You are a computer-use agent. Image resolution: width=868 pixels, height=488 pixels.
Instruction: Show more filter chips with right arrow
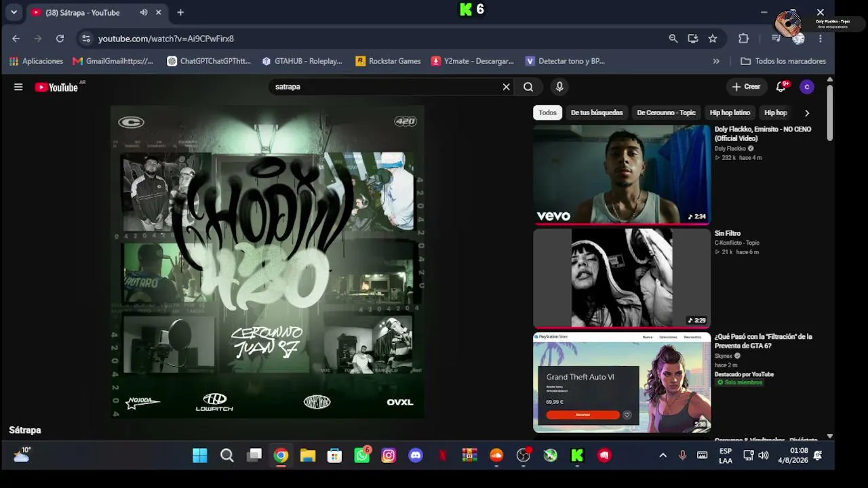[807, 113]
